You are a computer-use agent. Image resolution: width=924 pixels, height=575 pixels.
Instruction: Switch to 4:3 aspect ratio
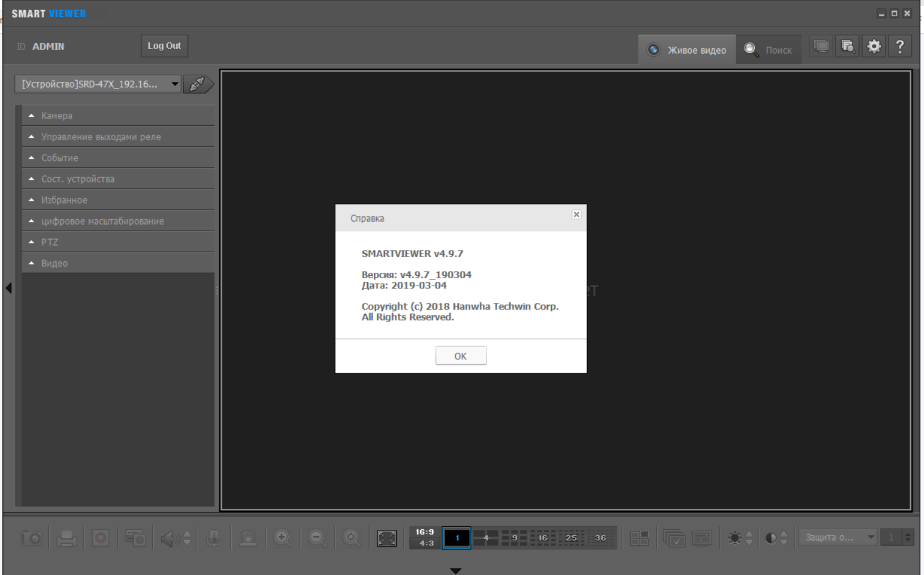426,543
